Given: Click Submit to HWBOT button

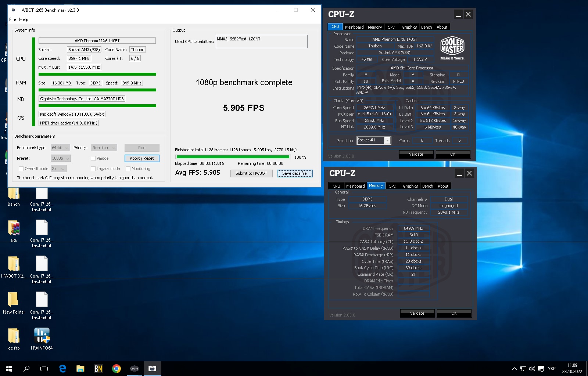Looking at the screenshot, I should [251, 173].
